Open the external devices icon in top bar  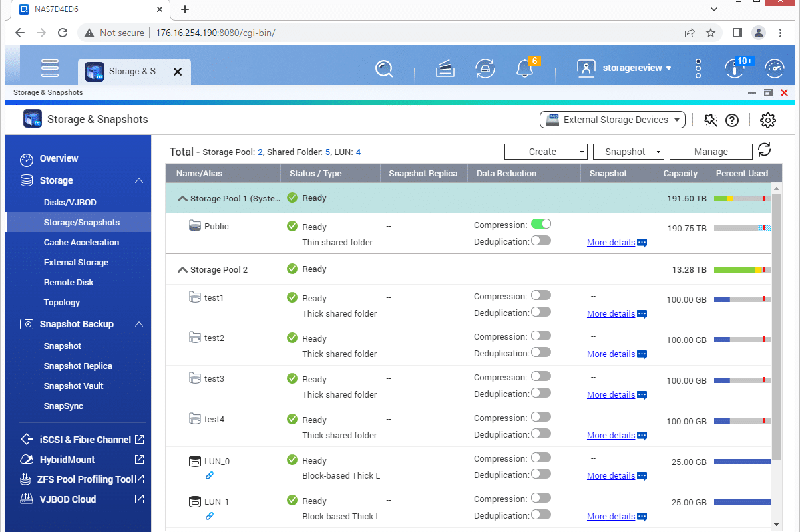(485, 68)
